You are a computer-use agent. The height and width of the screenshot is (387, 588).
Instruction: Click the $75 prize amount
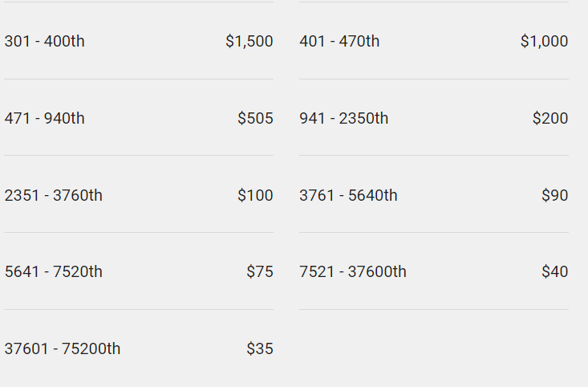[x=260, y=271]
